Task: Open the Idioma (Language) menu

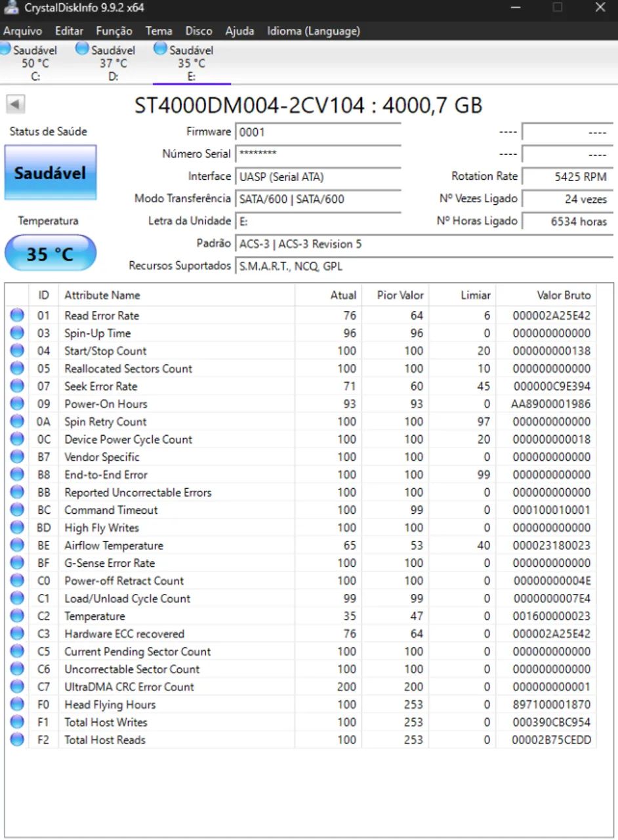Action: (314, 31)
